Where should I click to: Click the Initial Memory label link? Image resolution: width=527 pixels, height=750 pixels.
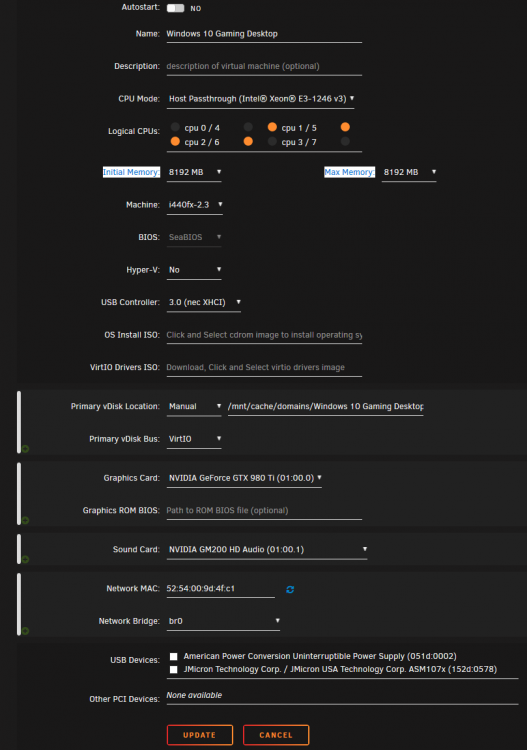pos(131,172)
